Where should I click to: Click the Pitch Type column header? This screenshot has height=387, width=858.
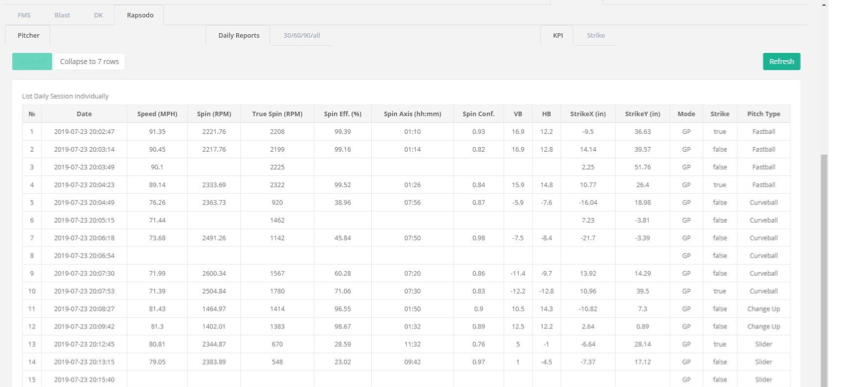tap(763, 114)
